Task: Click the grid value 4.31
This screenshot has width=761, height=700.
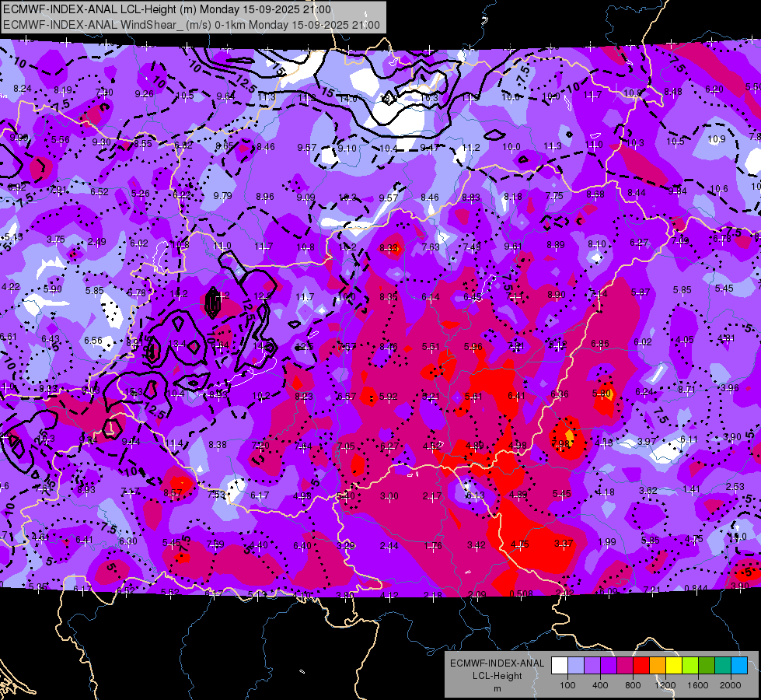Action: [726, 338]
